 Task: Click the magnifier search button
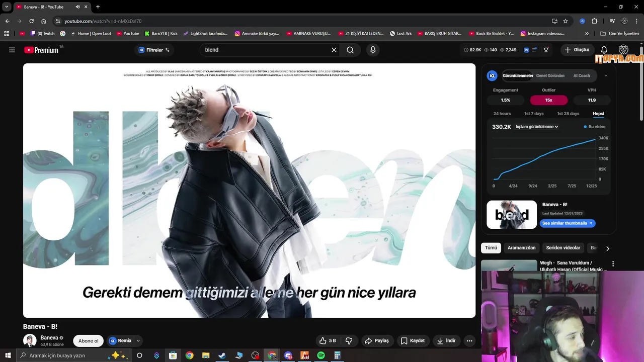[350, 50]
